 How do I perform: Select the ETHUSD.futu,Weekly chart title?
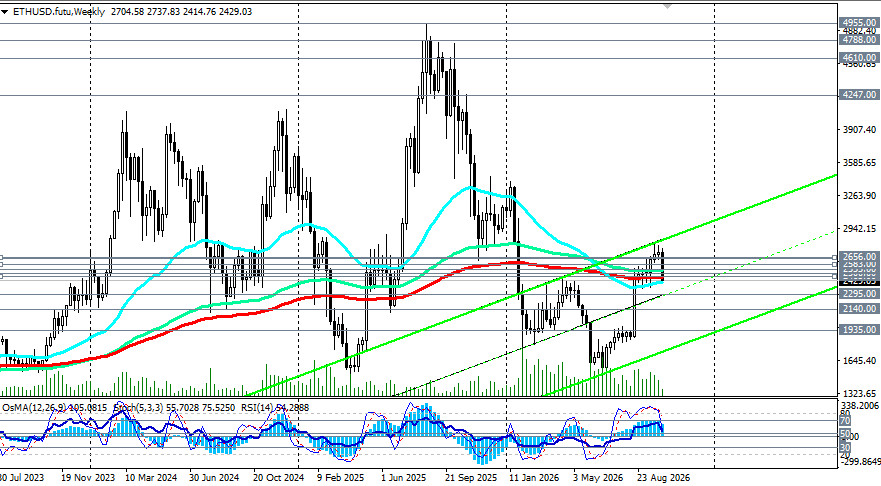pyautogui.click(x=57, y=11)
